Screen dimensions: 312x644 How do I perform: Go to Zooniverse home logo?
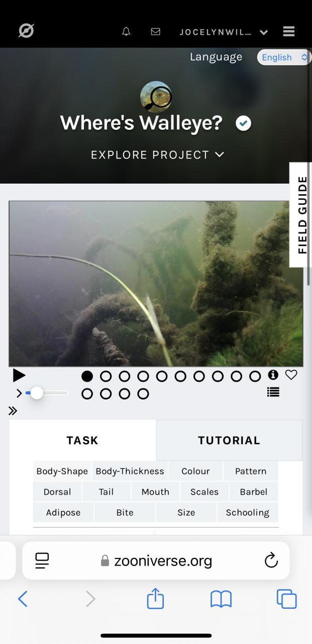[26, 31]
